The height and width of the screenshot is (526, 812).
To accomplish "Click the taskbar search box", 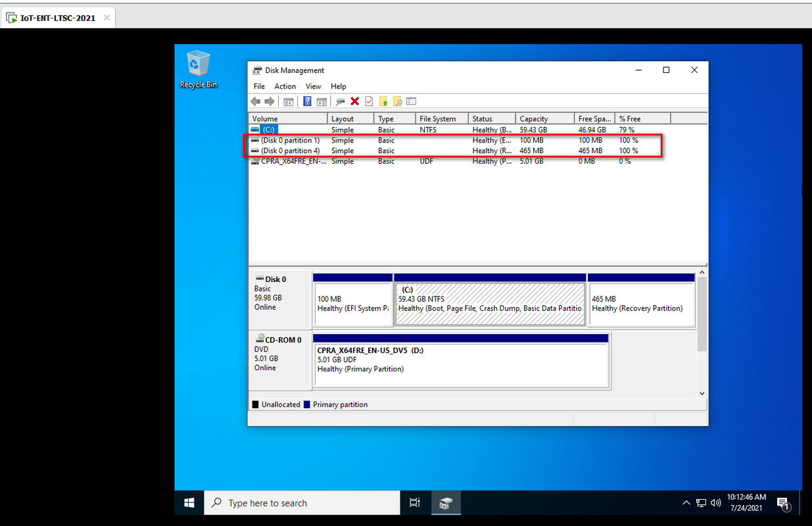I will click(302, 503).
